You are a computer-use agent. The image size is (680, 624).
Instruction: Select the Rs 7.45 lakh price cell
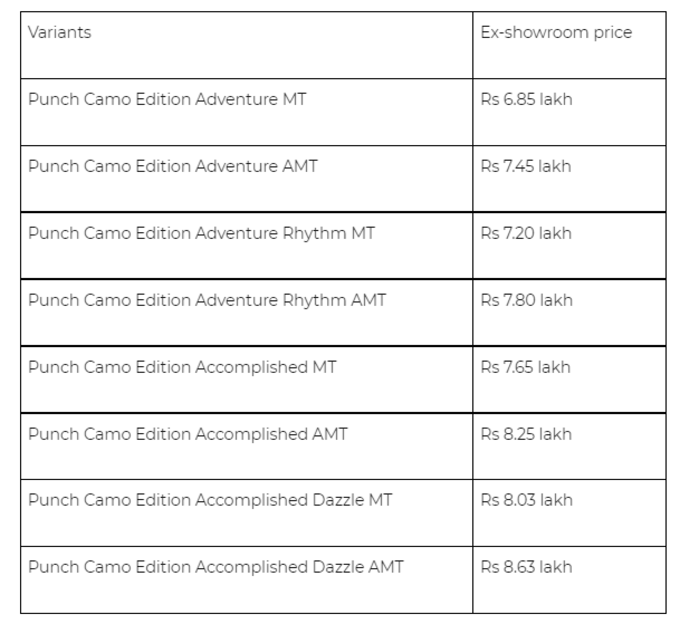[x=569, y=179]
